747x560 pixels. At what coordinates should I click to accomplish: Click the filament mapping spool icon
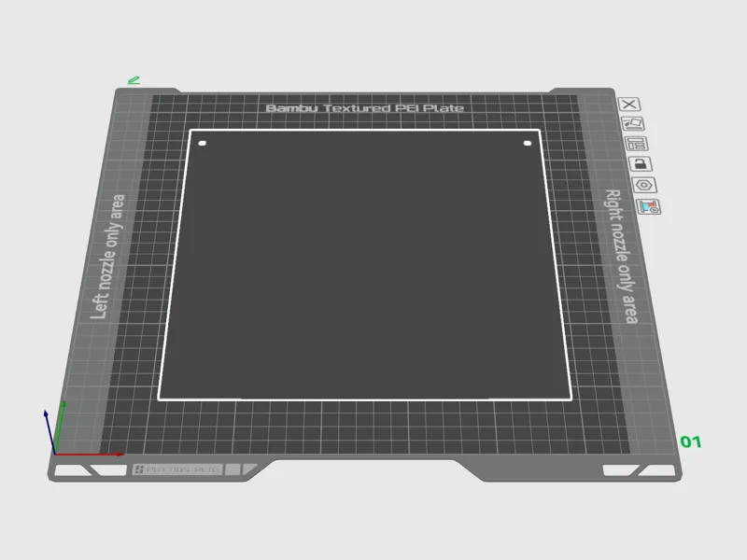pos(648,206)
